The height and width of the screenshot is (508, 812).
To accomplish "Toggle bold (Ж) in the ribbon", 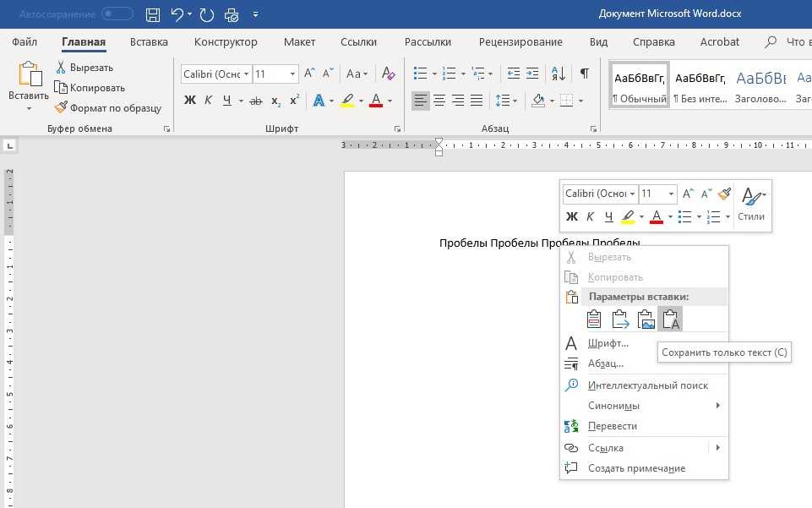I will coord(190,101).
